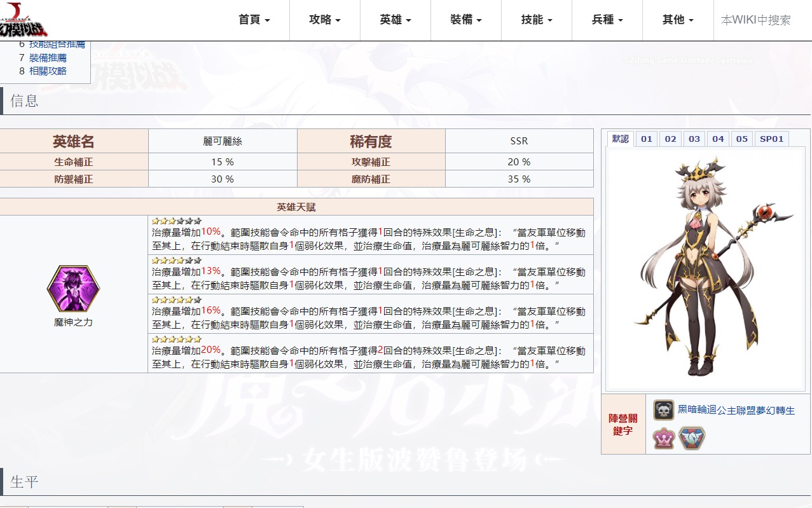Click the pegasus shield faction icon
The image size is (812, 508).
(691, 438)
